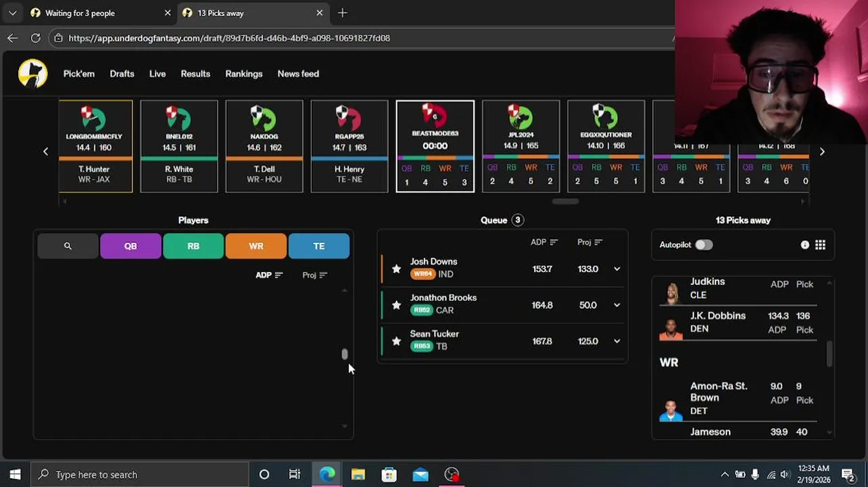The image size is (868, 487).
Task: Open the Results page
Action: click(x=195, y=74)
